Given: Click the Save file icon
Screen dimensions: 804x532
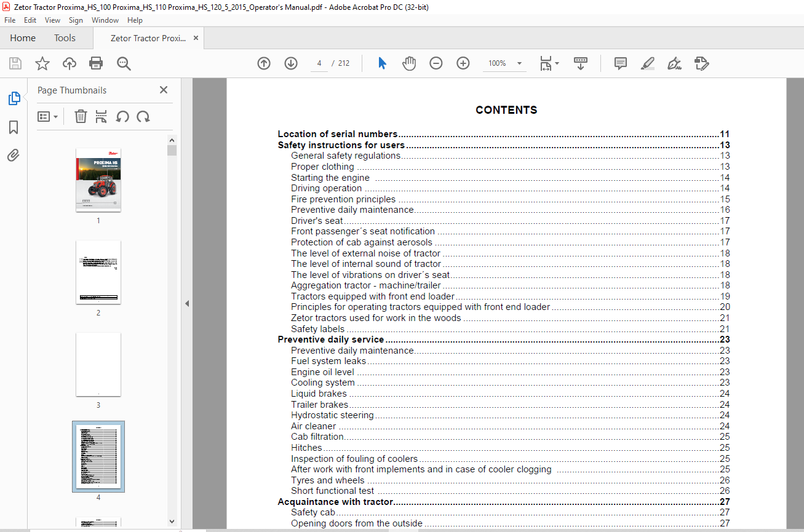Looking at the screenshot, I should click(15, 63).
